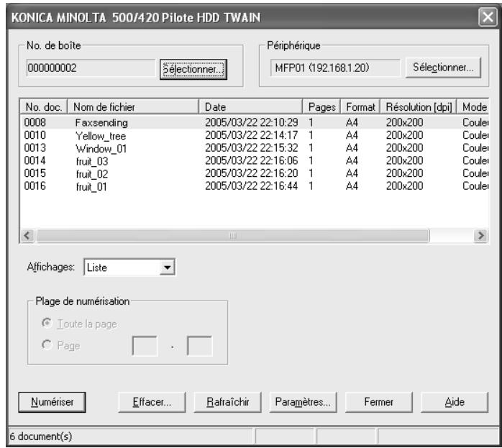Screen dimensions: 502x448
Task: Sort by Nom de fichier column header
Action: click(x=133, y=107)
